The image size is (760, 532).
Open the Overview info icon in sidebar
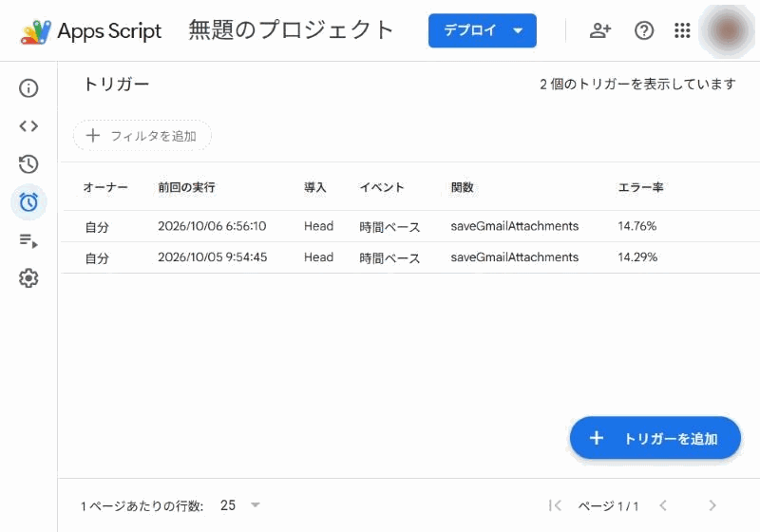tap(28, 88)
